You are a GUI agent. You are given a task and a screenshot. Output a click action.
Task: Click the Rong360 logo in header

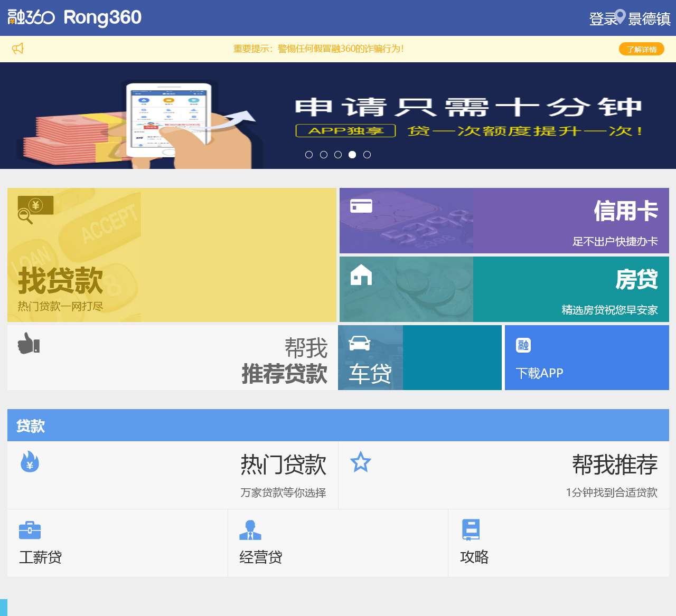[74, 17]
